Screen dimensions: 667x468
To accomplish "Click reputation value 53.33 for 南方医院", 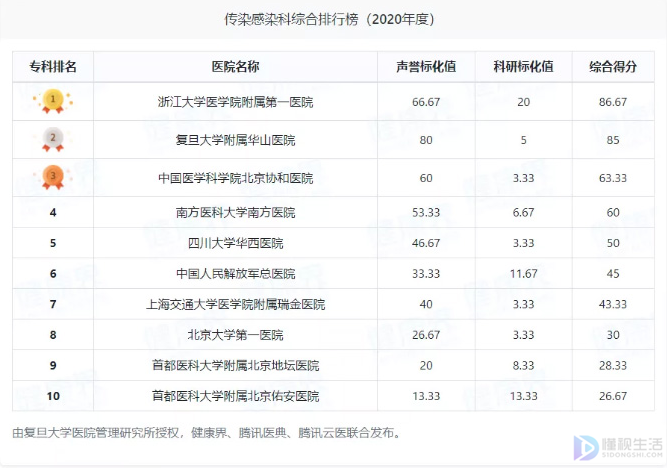I will click(x=426, y=212).
